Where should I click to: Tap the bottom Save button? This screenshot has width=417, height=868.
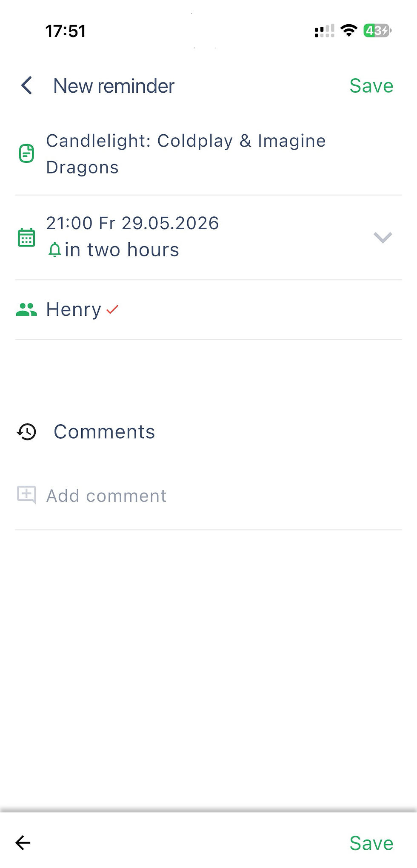tap(371, 843)
